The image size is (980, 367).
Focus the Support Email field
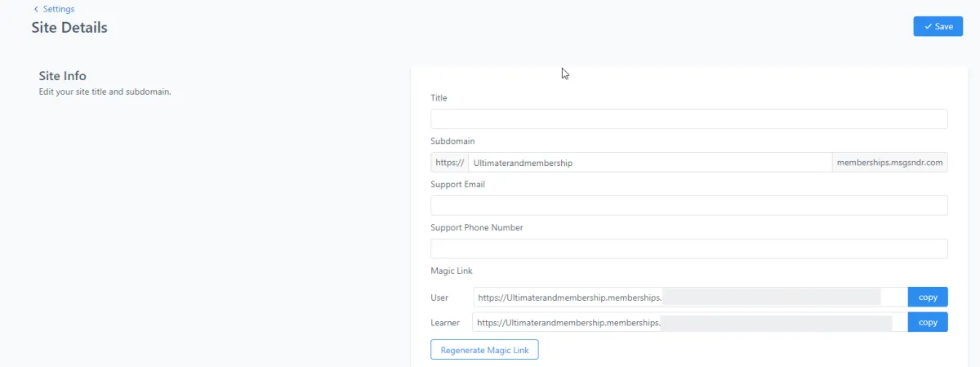[688, 205]
